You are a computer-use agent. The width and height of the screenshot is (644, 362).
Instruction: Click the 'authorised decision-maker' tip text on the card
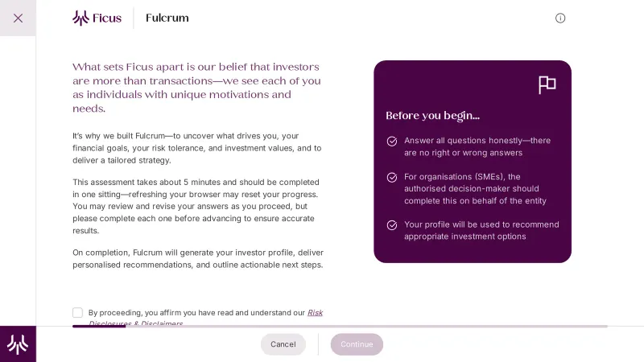(x=475, y=189)
